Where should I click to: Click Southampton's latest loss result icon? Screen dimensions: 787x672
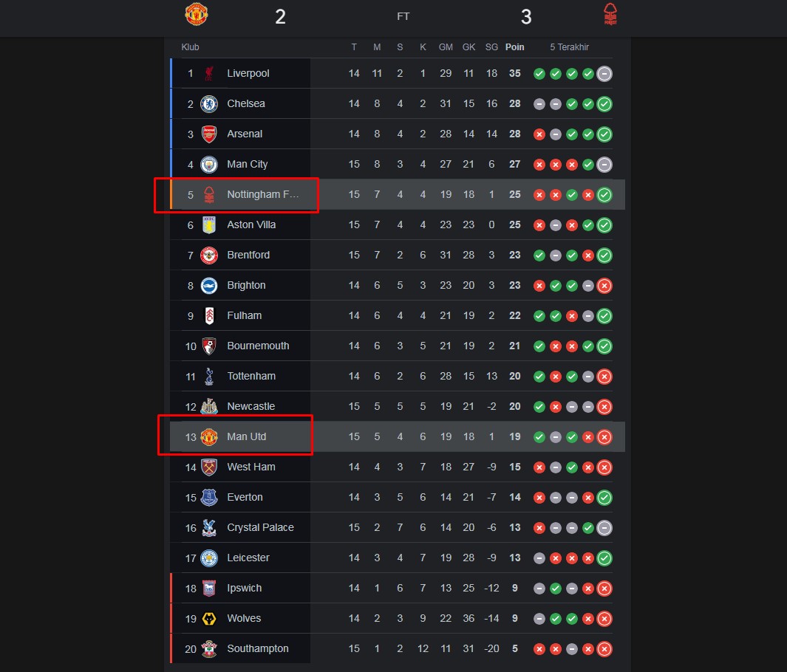(x=604, y=649)
